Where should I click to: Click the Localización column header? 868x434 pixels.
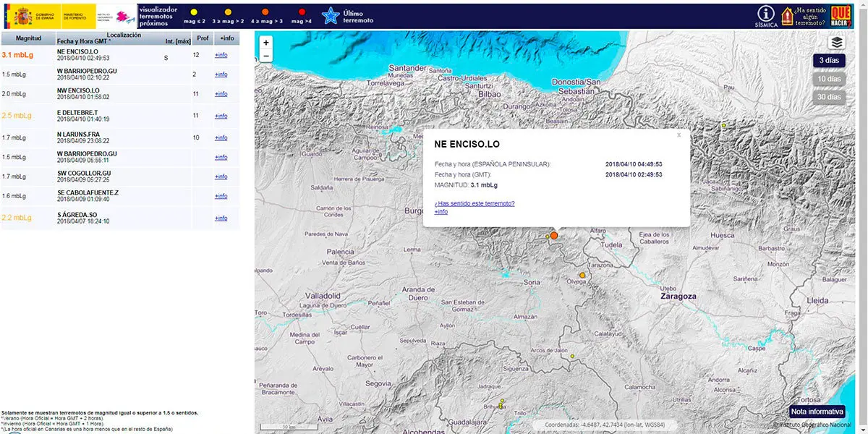tap(124, 35)
